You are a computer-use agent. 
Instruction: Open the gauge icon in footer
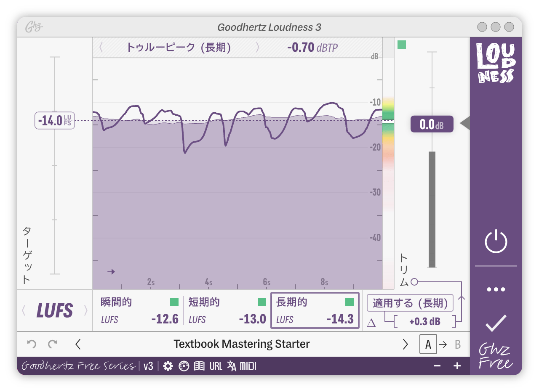[x=184, y=366]
